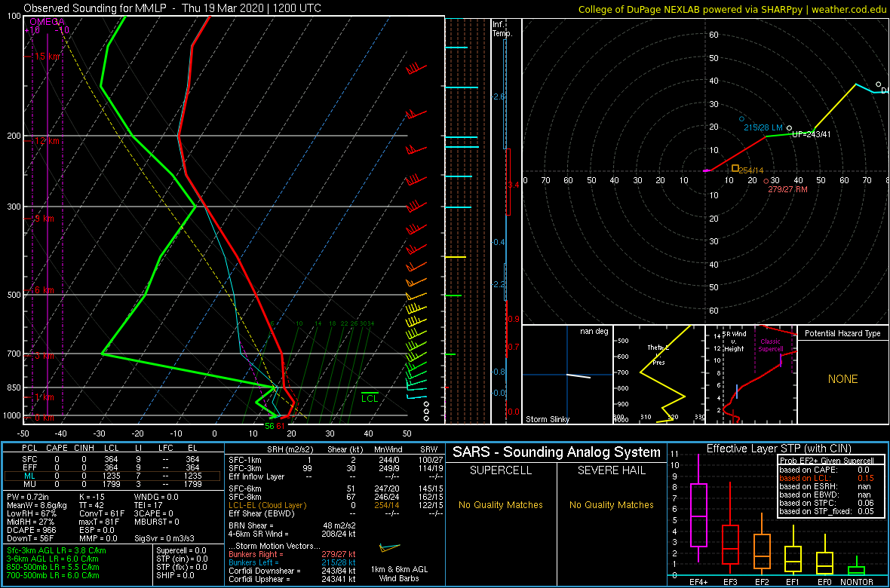Click the Corfidi Downshear = 243/84 kt line
Viewport: 890px width, 588px height.
pos(293,571)
